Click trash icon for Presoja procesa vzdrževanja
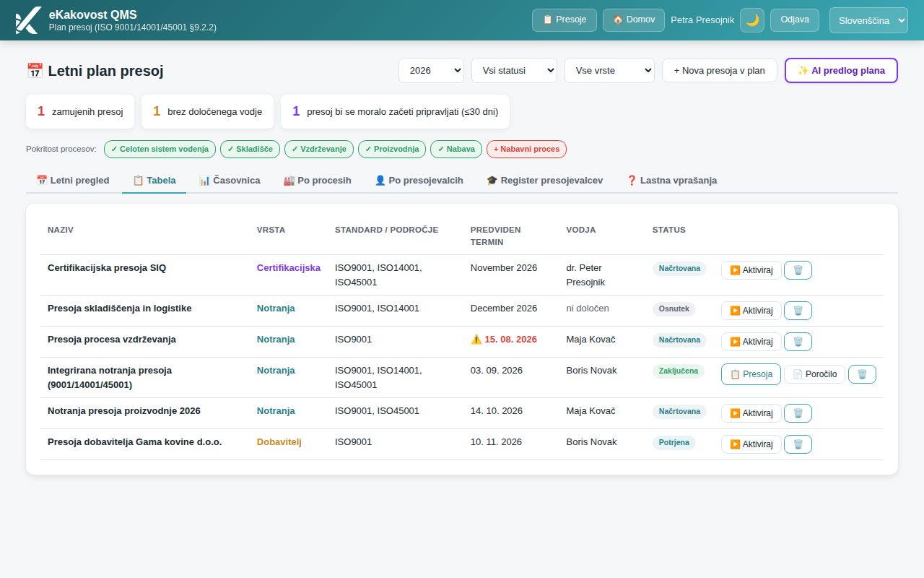The height and width of the screenshot is (578, 924). [798, 342]
